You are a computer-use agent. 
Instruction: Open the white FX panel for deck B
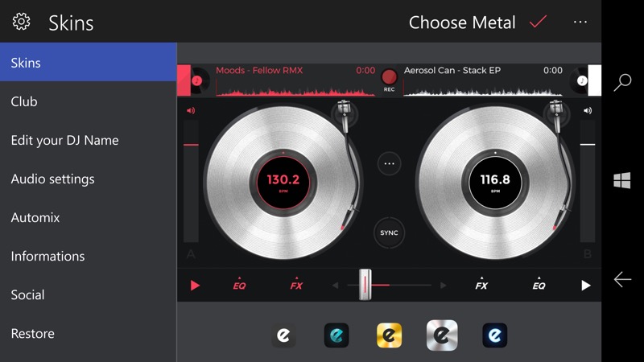(x=481, y=285)
